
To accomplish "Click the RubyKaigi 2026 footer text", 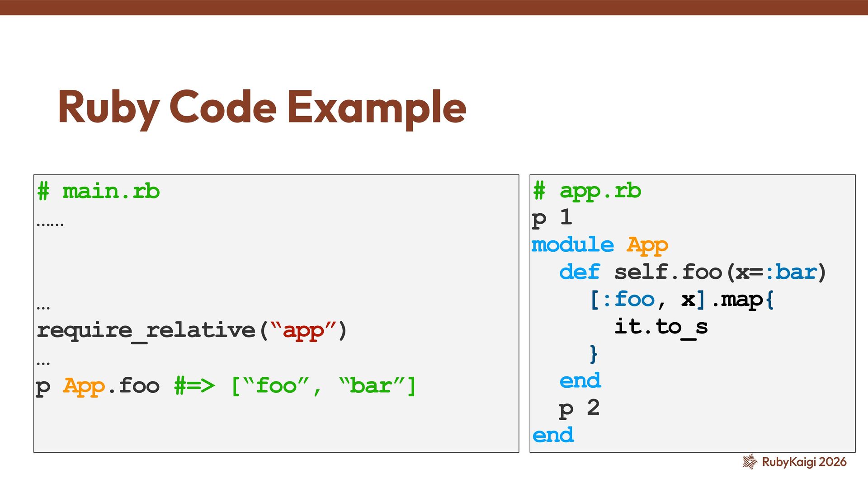I will coord(804,462).
